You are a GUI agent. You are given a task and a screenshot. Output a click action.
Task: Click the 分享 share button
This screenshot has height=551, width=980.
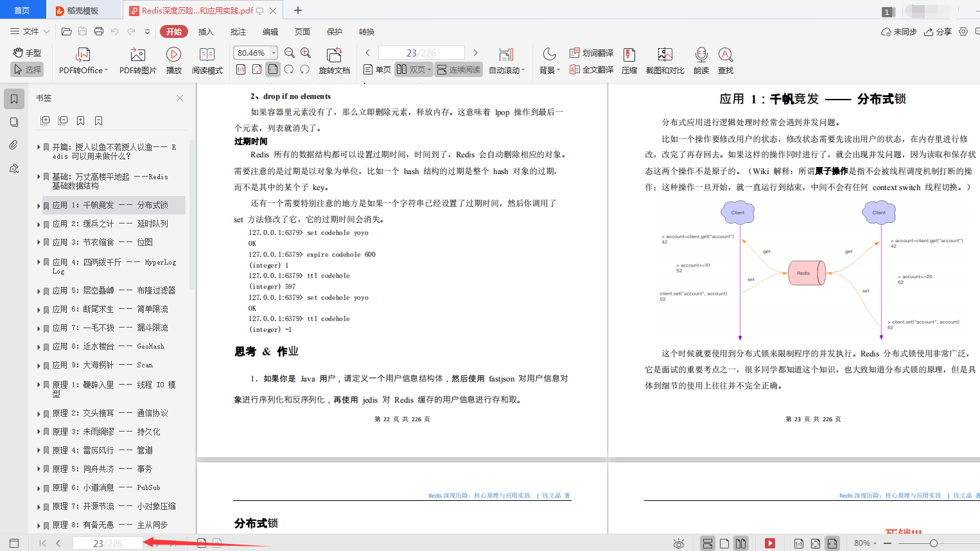click(938, 31)
